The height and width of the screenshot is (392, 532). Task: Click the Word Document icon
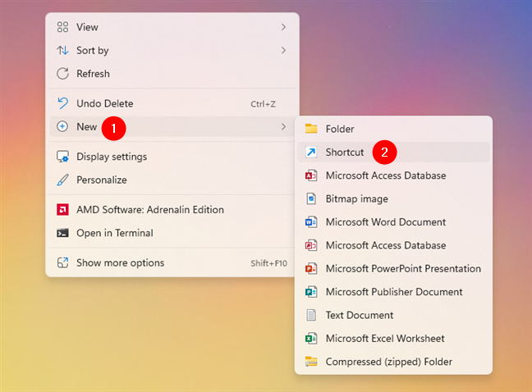click(x=311, y=222)
